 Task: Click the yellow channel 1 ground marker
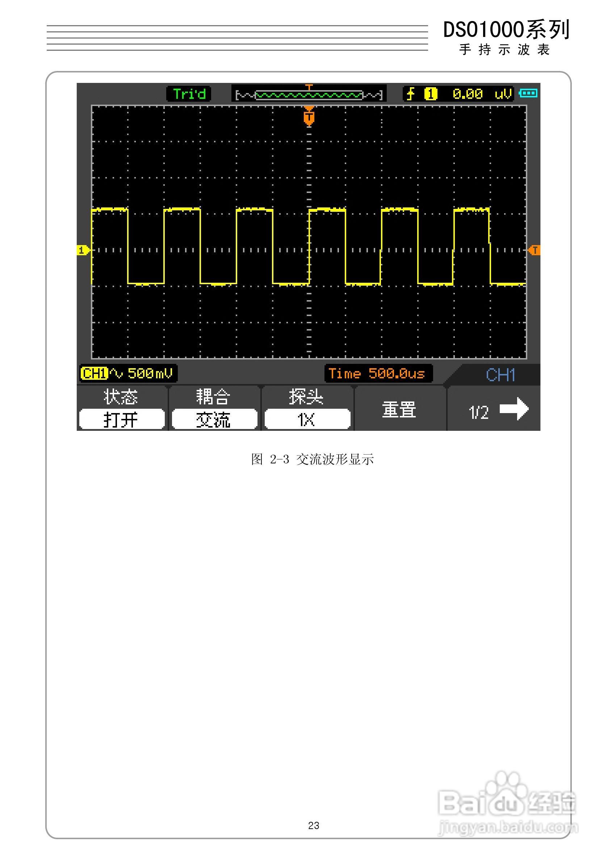tap(83, 250)
